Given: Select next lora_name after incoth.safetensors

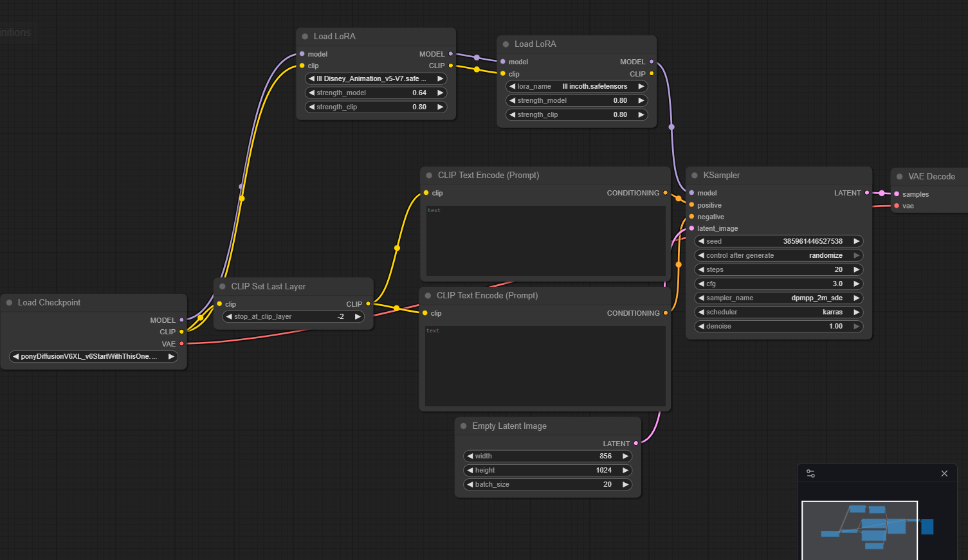Looking at the screenshot, I should pos(641,86).
